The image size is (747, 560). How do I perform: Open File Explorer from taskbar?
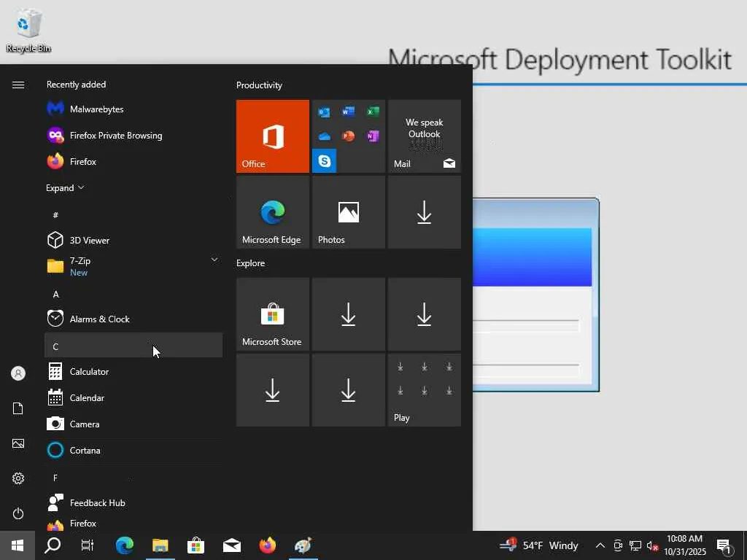pos(160,545)
